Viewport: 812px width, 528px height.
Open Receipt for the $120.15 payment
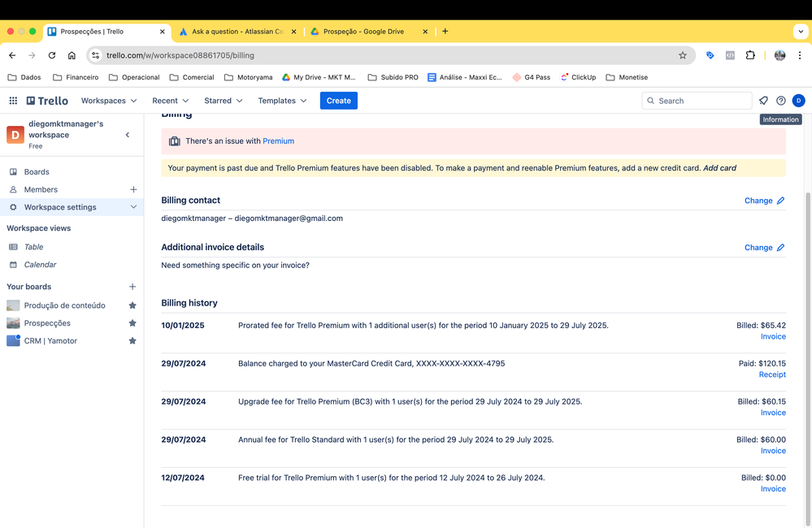772,374
